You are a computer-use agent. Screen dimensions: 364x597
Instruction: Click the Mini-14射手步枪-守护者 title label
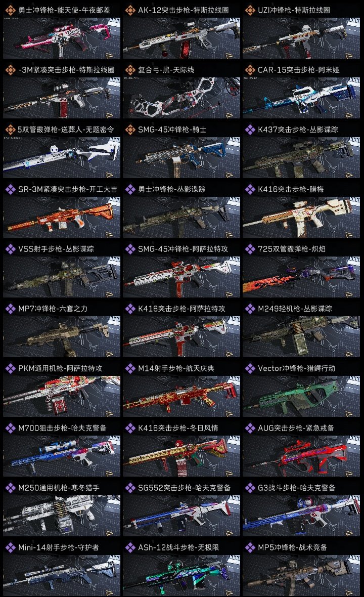click(x=59, y=547)
